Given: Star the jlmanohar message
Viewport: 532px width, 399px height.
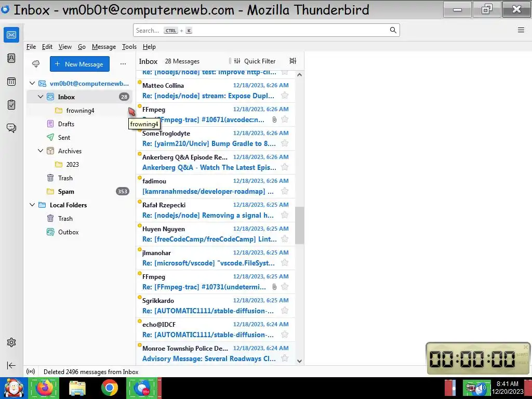Looking at the screenshot, I should (x=285, y=263).
